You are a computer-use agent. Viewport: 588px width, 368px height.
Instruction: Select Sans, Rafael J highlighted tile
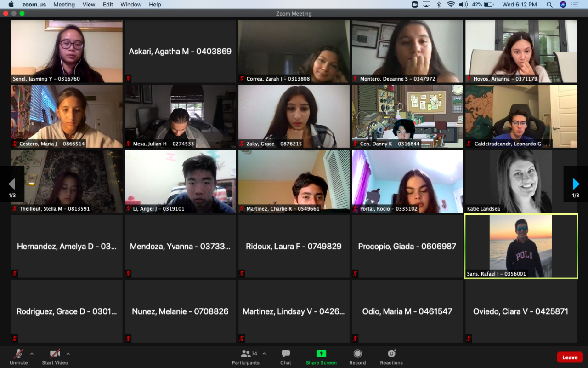[x=521, y=247]
